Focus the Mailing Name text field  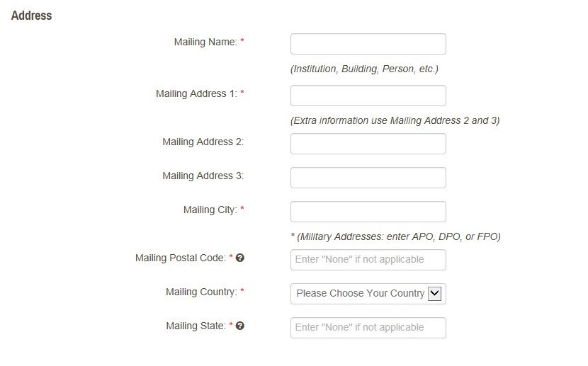pos(368,44)
